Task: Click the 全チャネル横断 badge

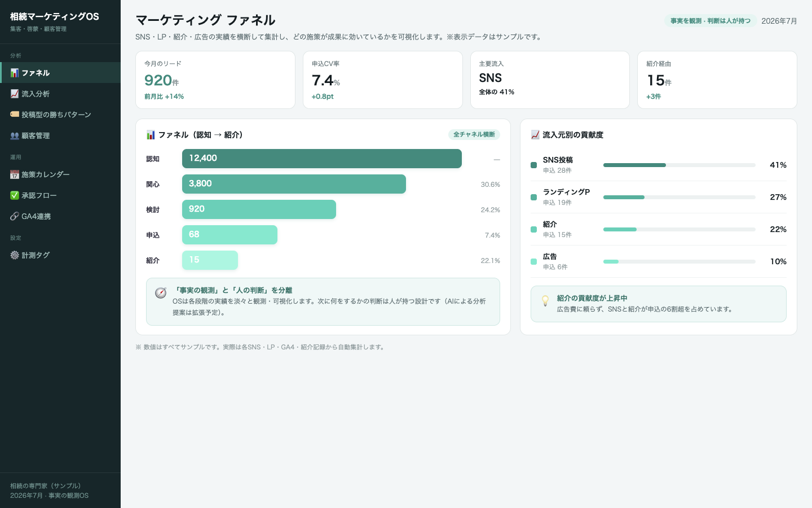Action: 474,134
